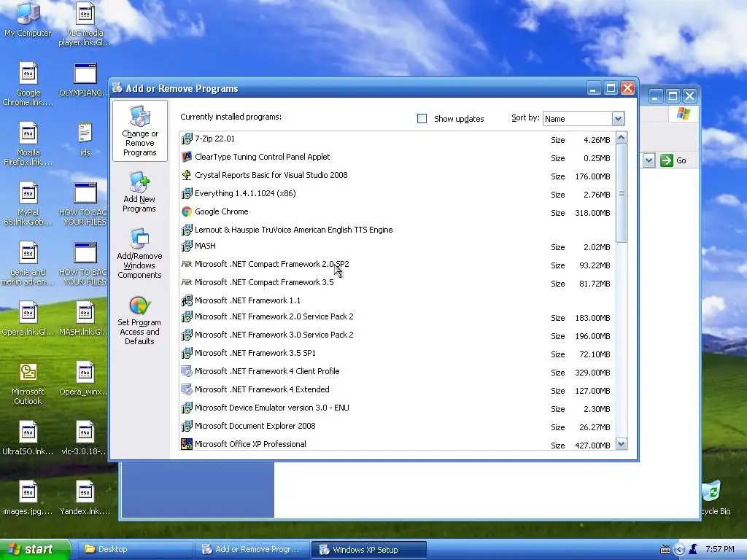Select Yandex.lnk desktop file
The height and width of the screenshot is (560, 747).
pyautogui.click(x=85, y=498)
